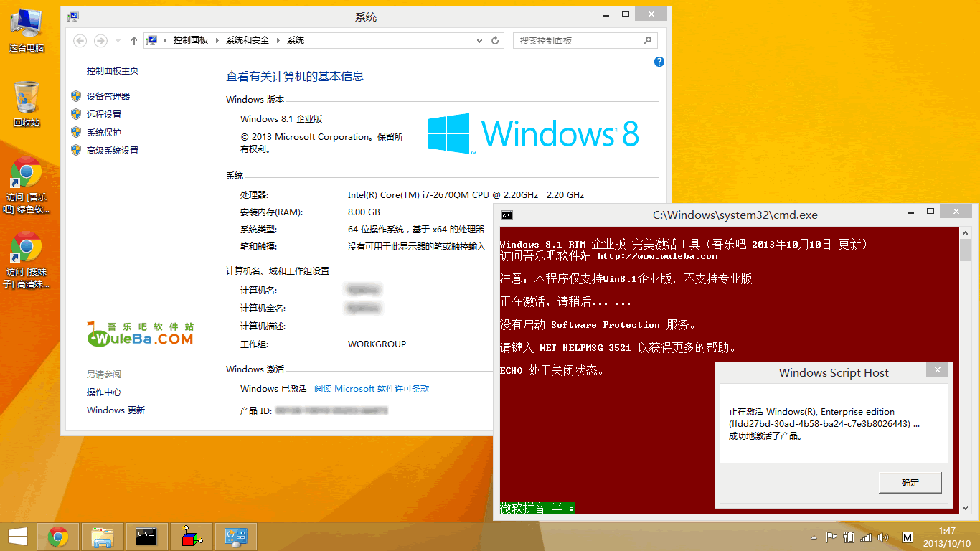Click the cmd window vertical scrollbar thumb
The width and height of the screenshot is (980, 551).
965,250
